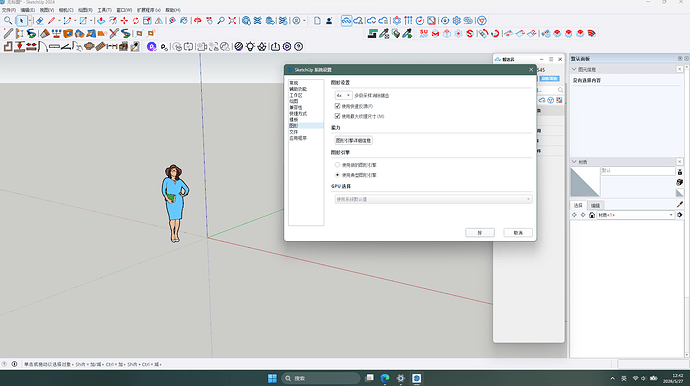Click the light bulb icon in third toolbar row
This screenshot has width=690, height=386.
tap(250, 46)
